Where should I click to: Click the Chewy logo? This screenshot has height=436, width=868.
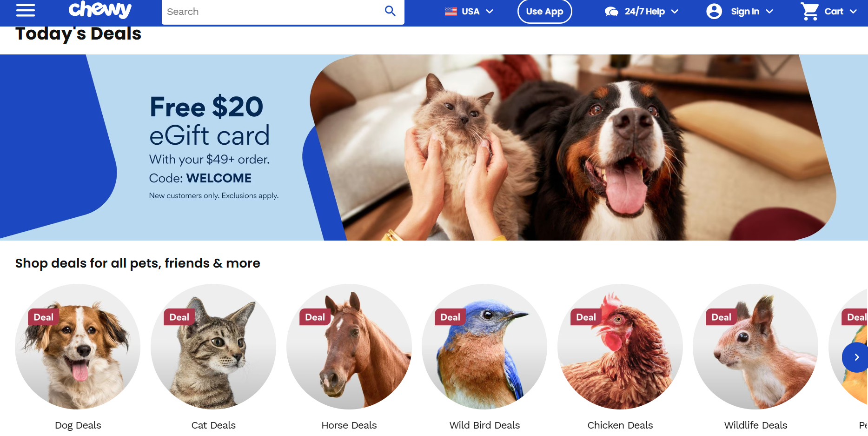pos(100,9)
